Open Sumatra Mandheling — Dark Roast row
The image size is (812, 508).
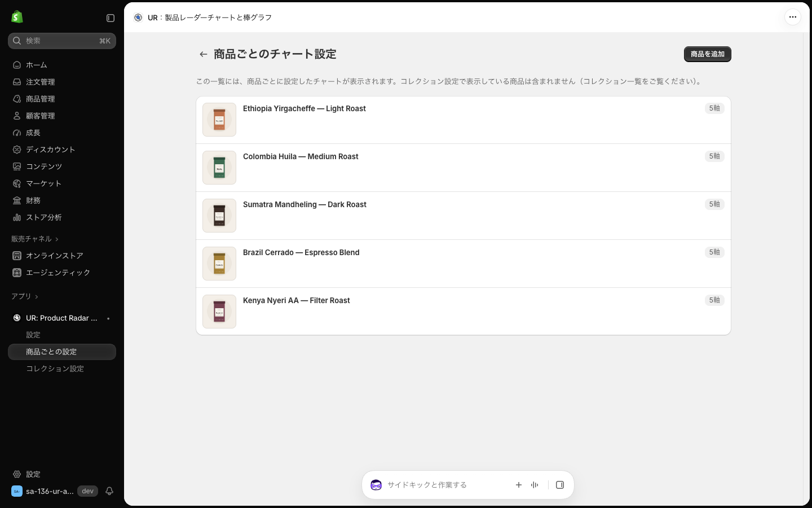(x=464, y=216)
